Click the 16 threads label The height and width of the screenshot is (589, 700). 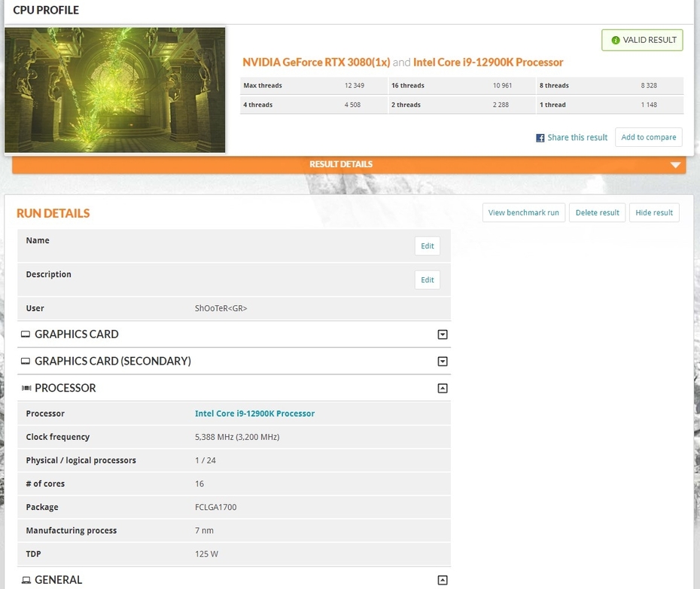[x=408, y=85]
